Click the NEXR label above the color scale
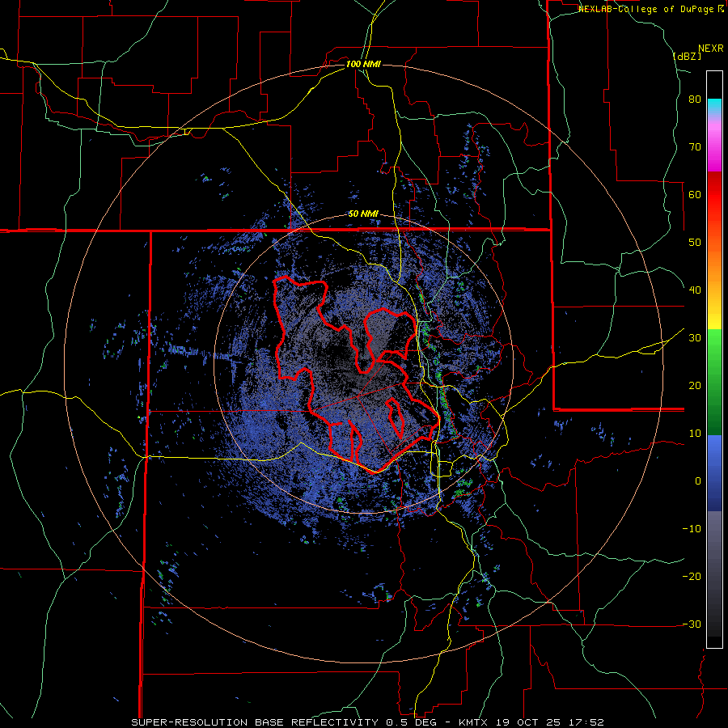The image size is (728, 728). [x=711, y=49]
